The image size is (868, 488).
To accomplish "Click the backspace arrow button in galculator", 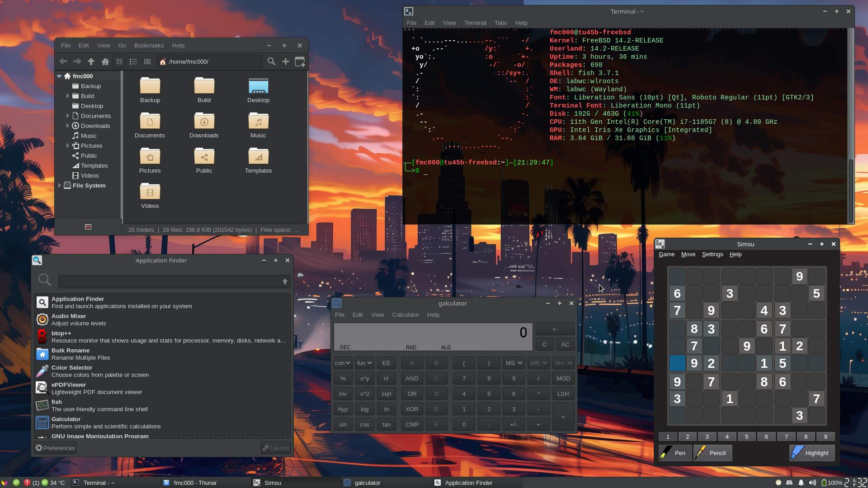I will point(555,329).
